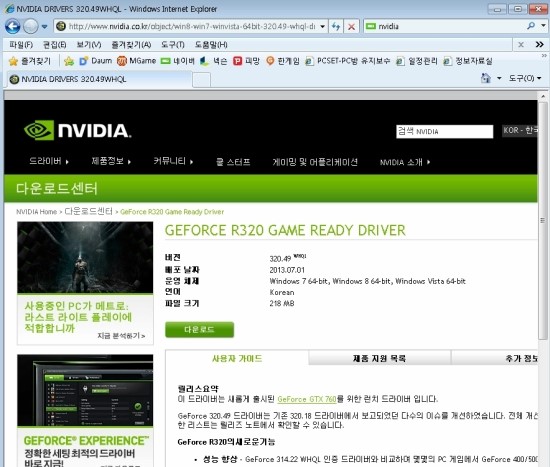The image size is (550, 467).
Task: Open the PCSET-PC방 유지보수 favorite
Action: pos(348,61)
